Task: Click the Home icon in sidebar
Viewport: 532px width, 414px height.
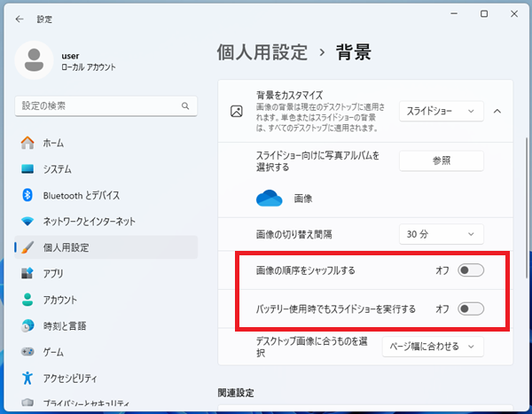Action: pos(27,143)
